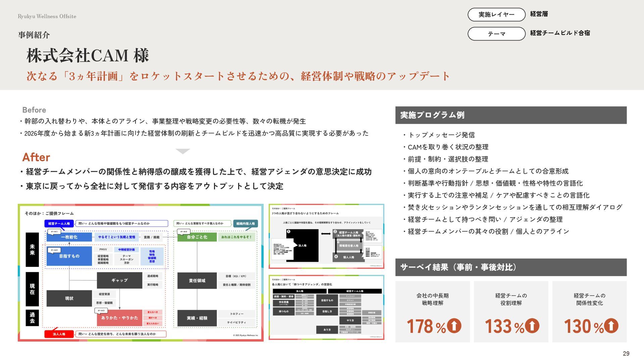Click the サーベイ結果 header bar
Screen dimensions: 644x362
(511, 267)
